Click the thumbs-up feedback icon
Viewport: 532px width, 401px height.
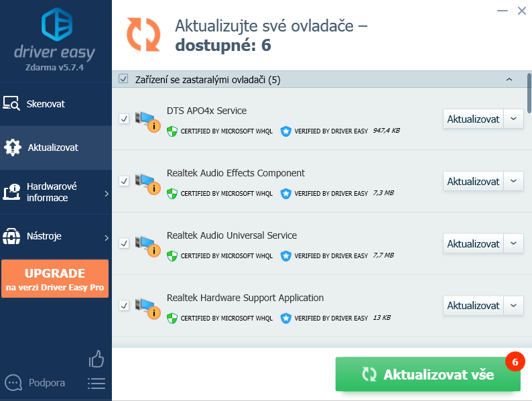(96, 359)
